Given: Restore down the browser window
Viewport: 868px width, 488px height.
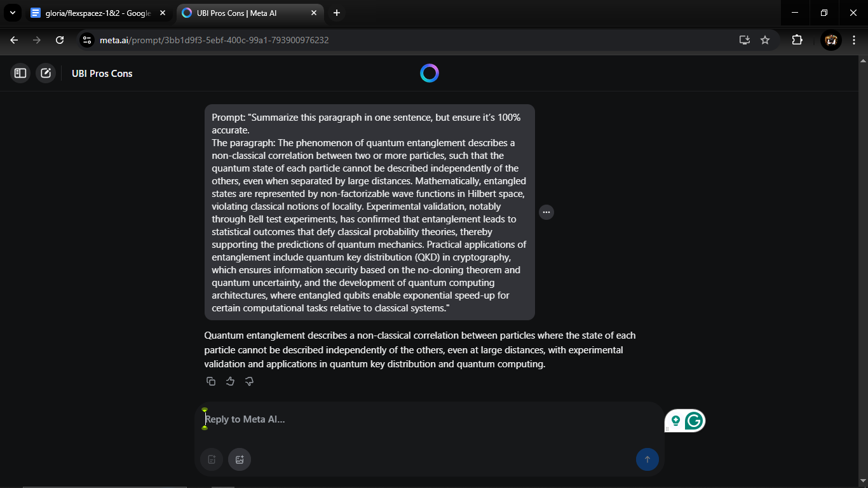Looking at the screenshot, I should coord(824,13).
